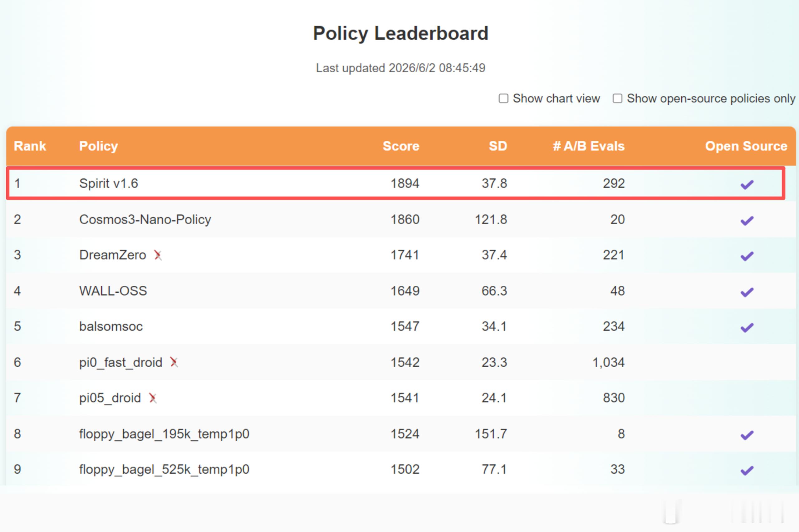Sort by the SD column header
799x532 pixels.
(x=498, y=146)
